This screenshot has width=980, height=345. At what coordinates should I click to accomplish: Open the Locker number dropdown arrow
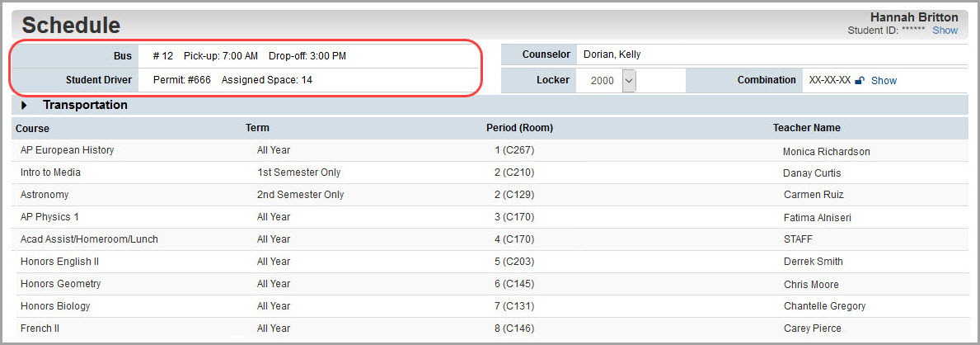629,81
